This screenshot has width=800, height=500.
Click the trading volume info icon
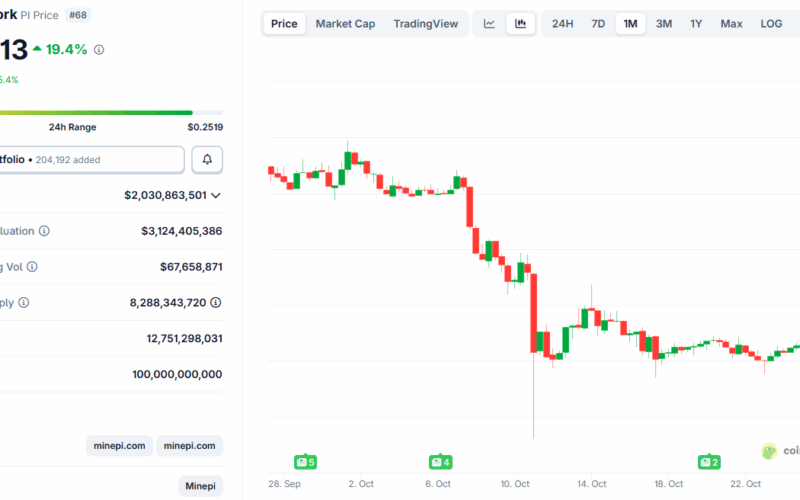pyautogui.click(x=33, y=267)
